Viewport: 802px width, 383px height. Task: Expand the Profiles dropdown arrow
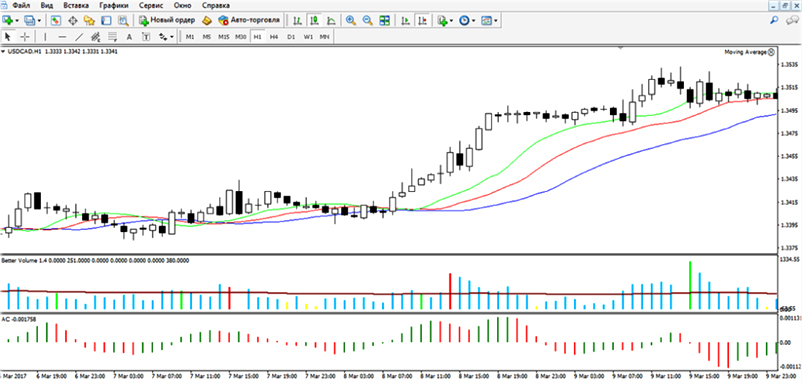[x=39, y=20]
